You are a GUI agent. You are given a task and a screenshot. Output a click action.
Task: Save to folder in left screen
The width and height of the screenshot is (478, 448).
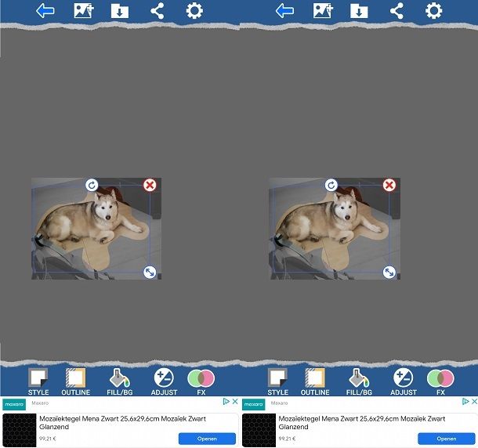(119, 11)
